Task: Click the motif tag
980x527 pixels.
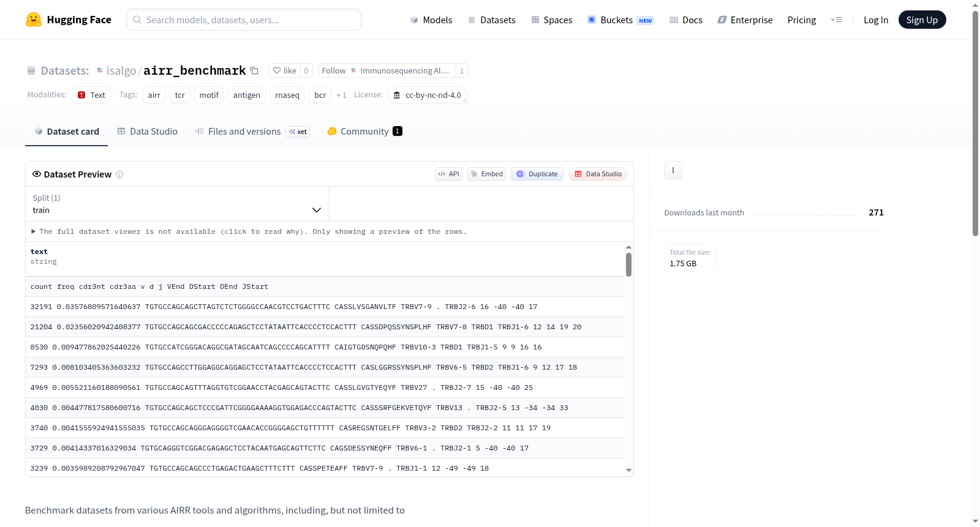Action: 209,95
